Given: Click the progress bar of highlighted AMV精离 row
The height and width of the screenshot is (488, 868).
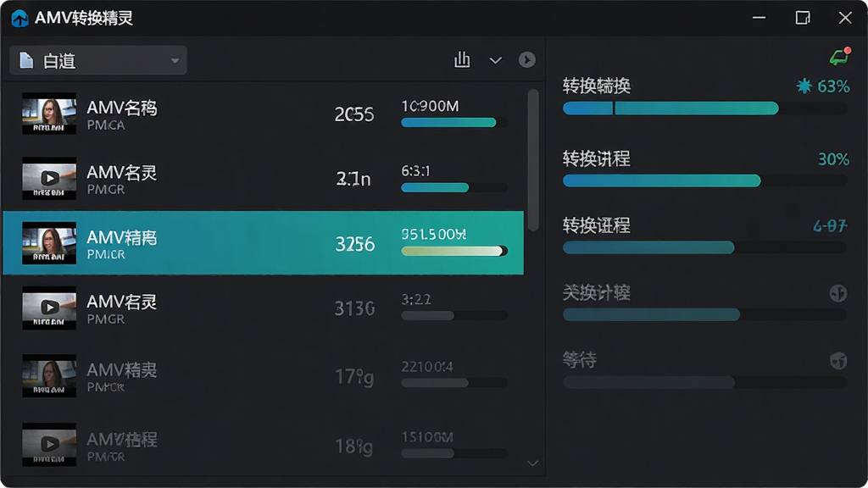Looking at the screenshot, I should [x=454, y=251].
